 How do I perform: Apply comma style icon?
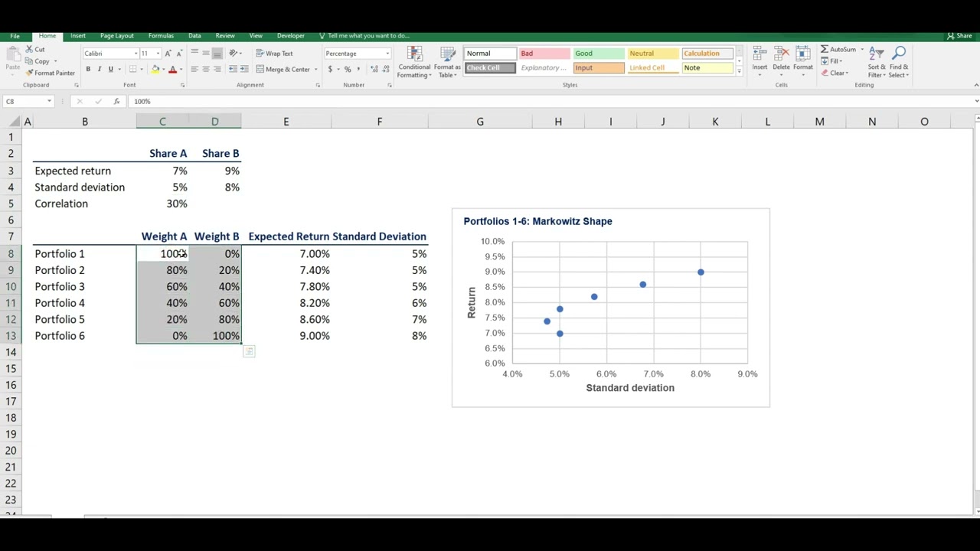click(x=358, y=70)
